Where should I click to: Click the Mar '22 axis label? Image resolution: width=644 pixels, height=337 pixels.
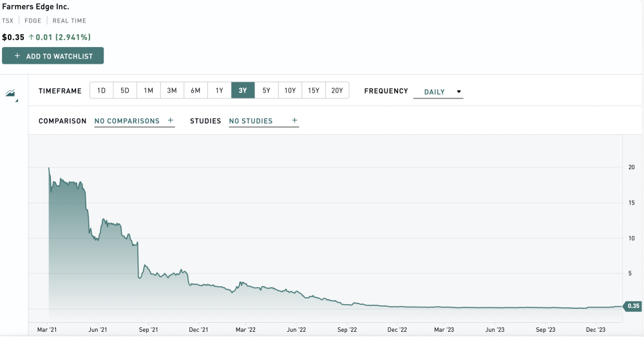click(245, 330)
